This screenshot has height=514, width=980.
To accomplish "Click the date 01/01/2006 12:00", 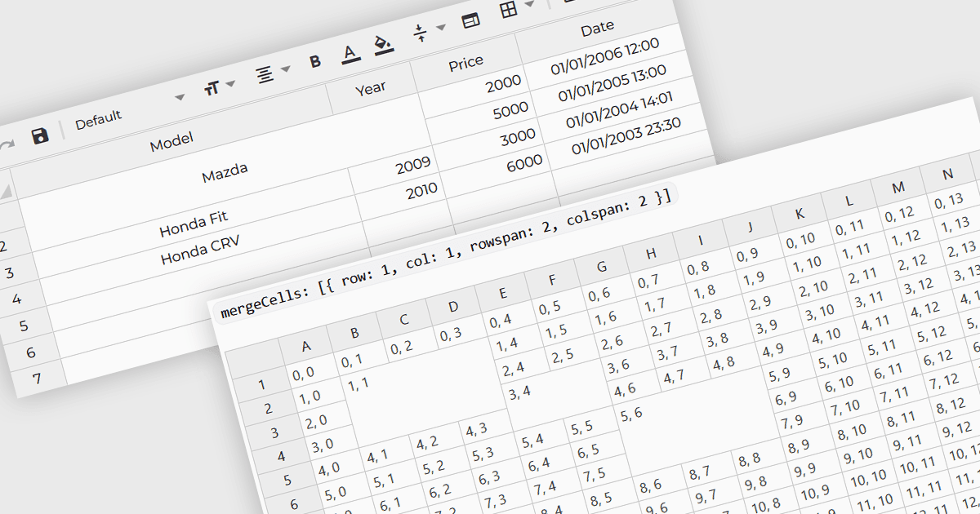I will pyautogui.click(x=604, y=55).
